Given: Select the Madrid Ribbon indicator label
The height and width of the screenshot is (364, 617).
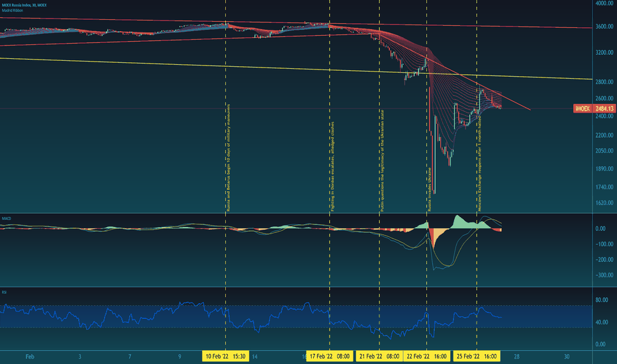Looking at the screenshot, I should tap(13, 11).
